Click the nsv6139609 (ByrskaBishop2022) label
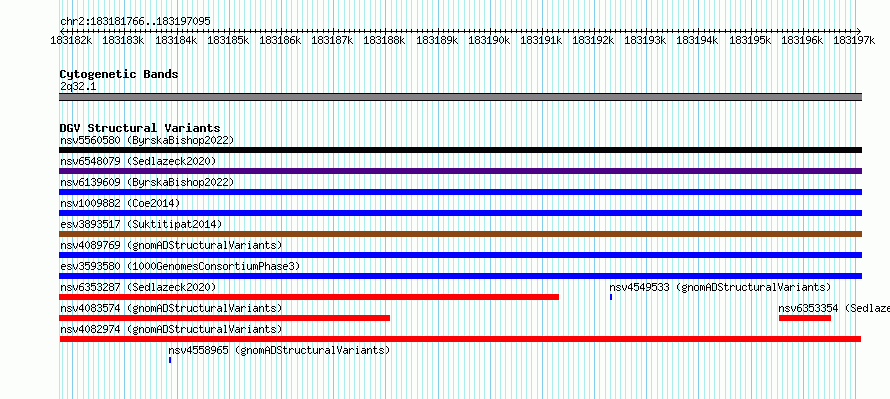 (x=146, y=182)
